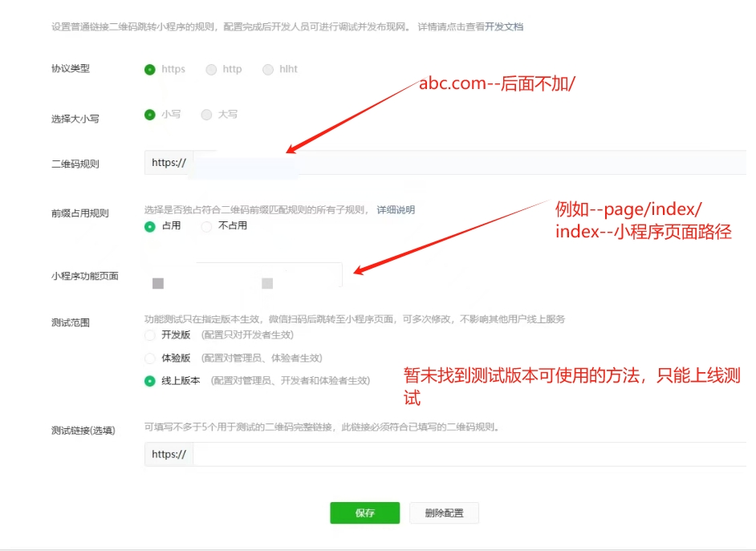Click the 前缀占用规则 label
The height and width of the screenshot is (551, 756).
(80, 213)
